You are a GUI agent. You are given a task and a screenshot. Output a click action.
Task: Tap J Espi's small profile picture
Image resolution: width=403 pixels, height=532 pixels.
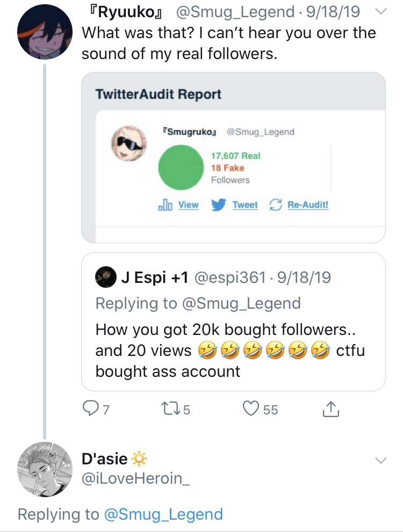(x=106, y=277)
